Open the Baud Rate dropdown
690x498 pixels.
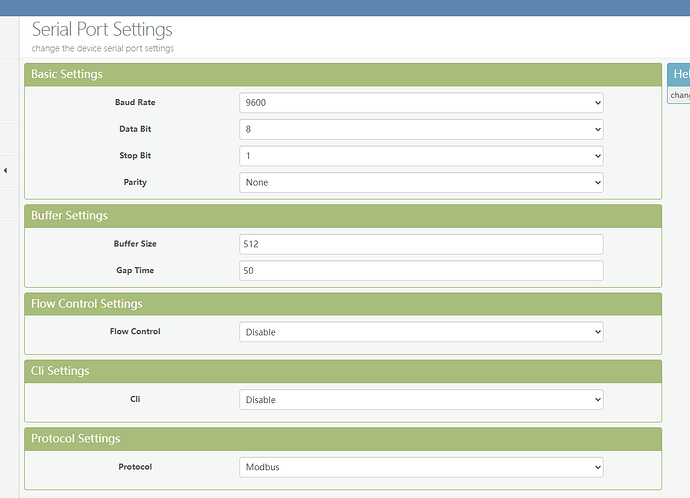pyautogui.click(x=421, y=102)
